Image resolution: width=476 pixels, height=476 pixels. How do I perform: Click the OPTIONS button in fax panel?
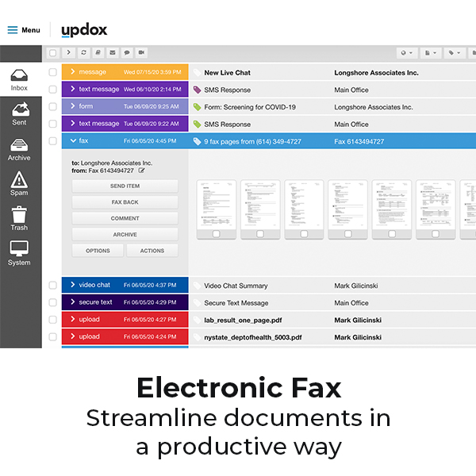point(98,251)
